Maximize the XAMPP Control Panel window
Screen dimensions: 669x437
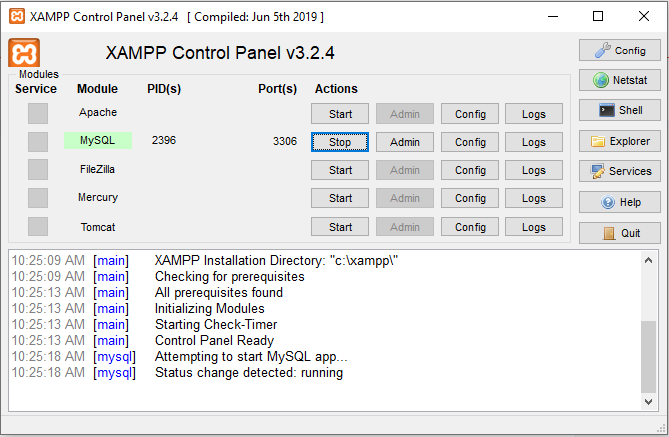[x=598, y=17]
